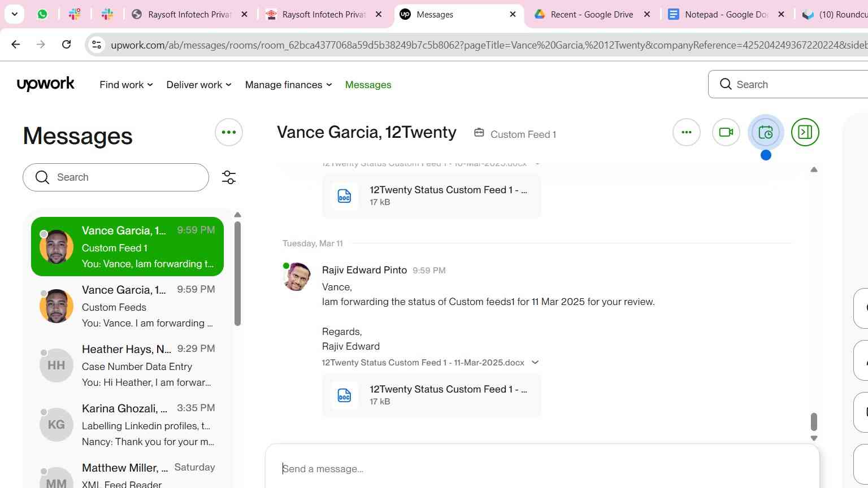This screenshot has height=488, width=868.
Task: Switch to Notepad - Google Docs tab
Action: coord(727,14)
